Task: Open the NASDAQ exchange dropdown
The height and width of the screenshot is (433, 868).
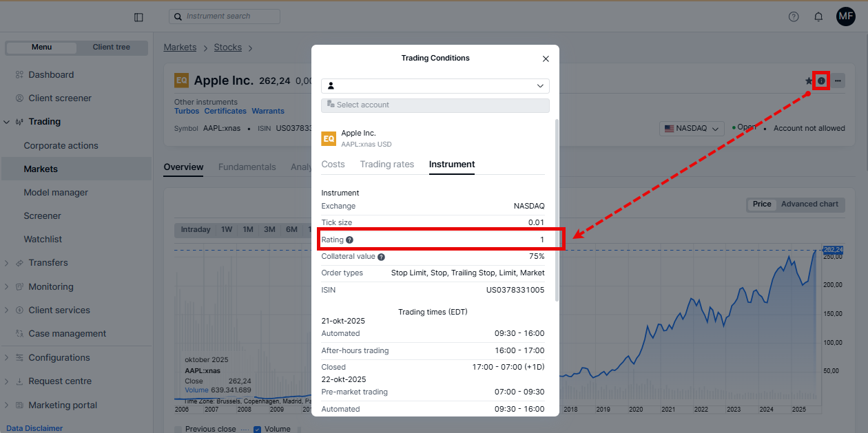Action: point(692,129)
